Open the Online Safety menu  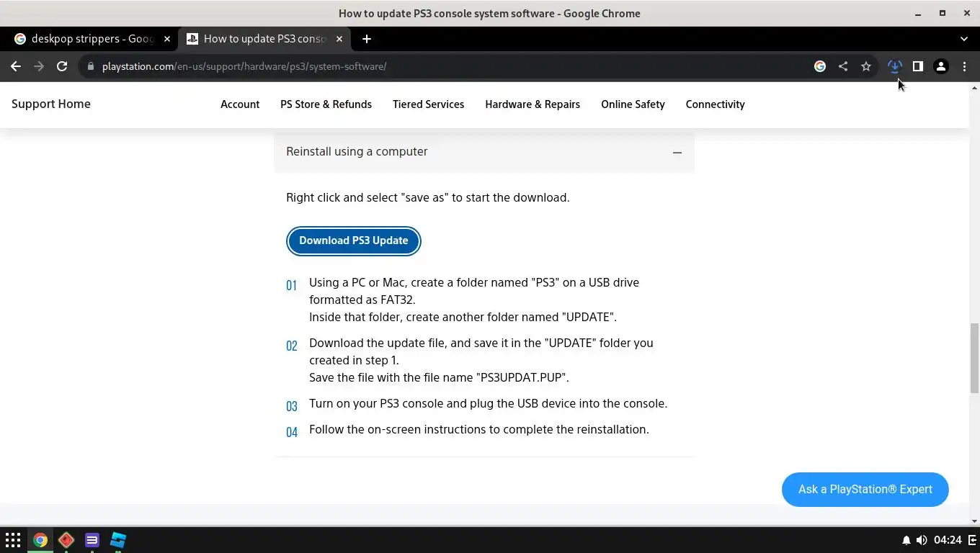(633, 104)
